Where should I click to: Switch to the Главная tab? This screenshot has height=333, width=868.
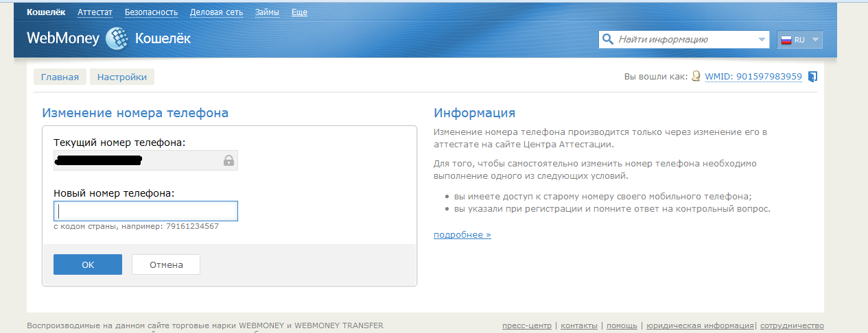[60, 77]
